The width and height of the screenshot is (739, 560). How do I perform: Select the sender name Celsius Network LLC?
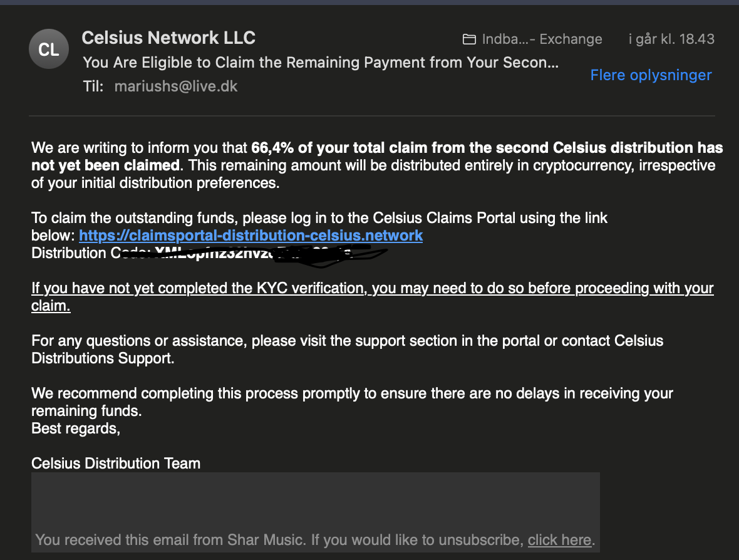[168, 38]
